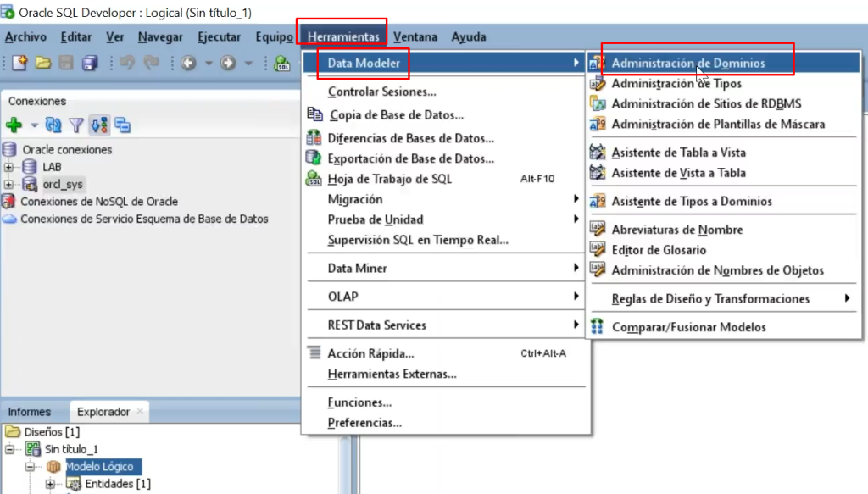This screenshot has height=494, width=868.
Task: Click the Back navigation arrow icon
Action: (188, 63)
